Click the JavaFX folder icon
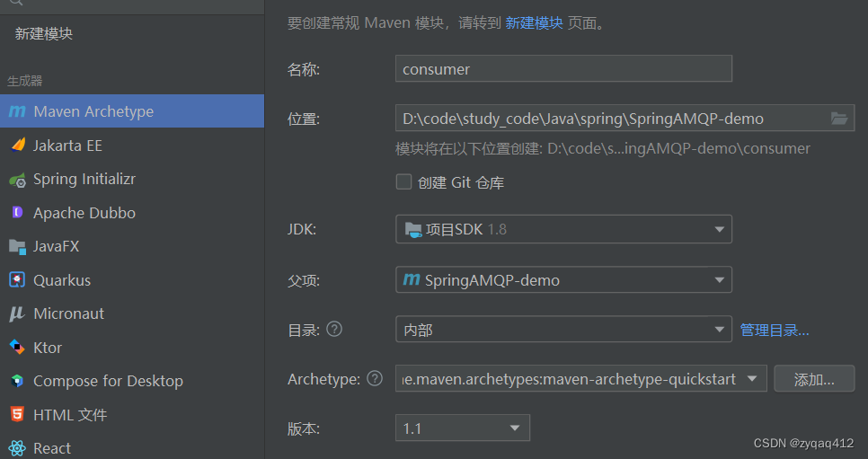This screenshot has width=868, height=459. pos(18,247)
